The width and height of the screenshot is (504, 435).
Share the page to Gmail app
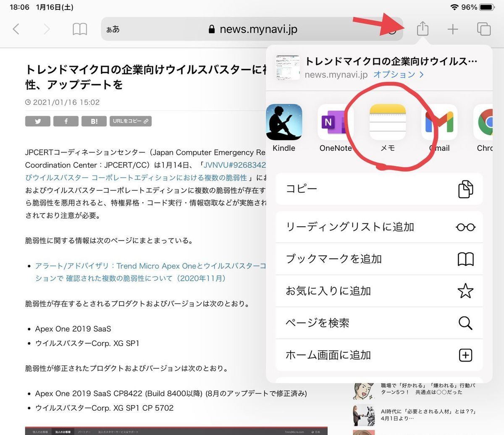coord(439,128)
